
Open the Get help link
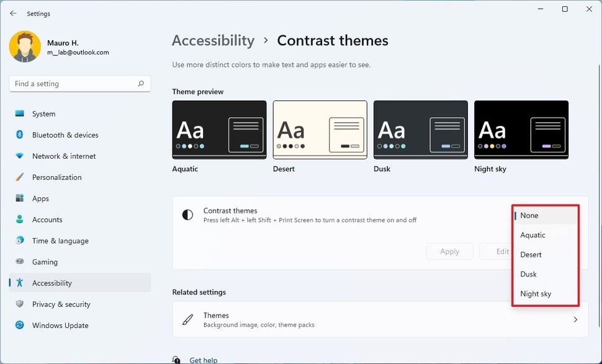[203, 360]
